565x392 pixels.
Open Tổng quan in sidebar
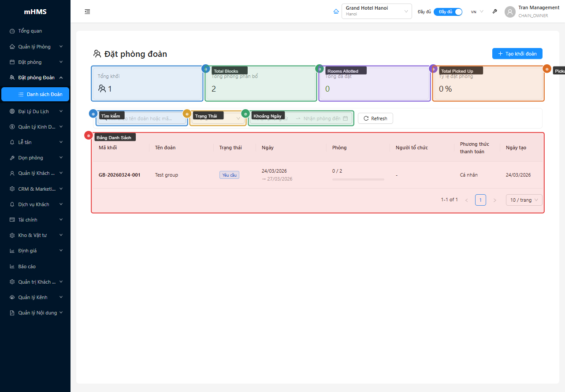point(30,31)
